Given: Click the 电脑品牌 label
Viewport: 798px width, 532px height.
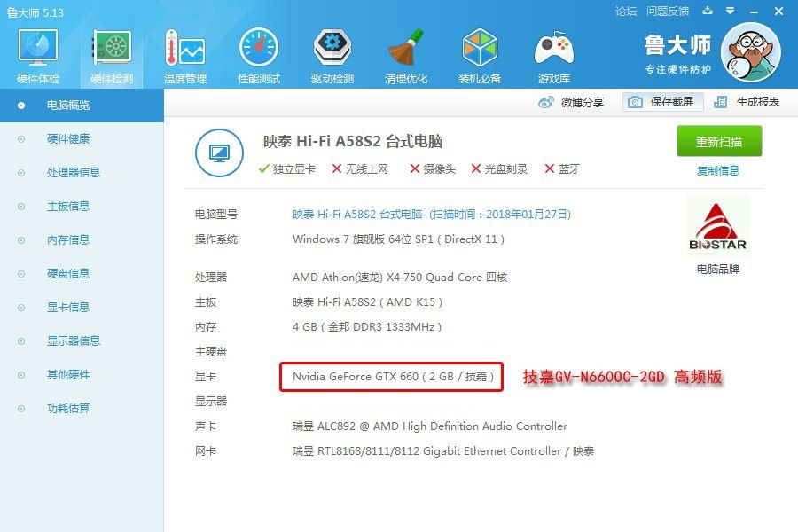Looking at the screenshot, I should pyautogui.click(x=717, y=270).
